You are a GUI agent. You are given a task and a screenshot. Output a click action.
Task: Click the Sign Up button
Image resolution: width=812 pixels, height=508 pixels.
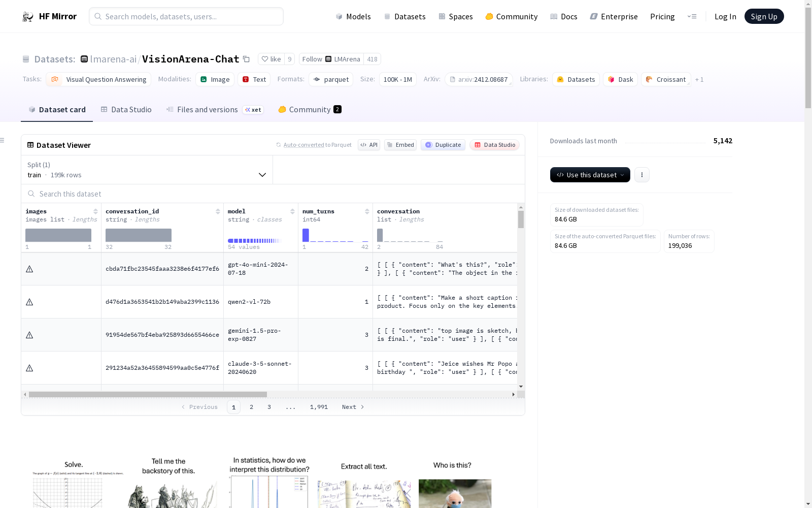click(x=764, y=16)
